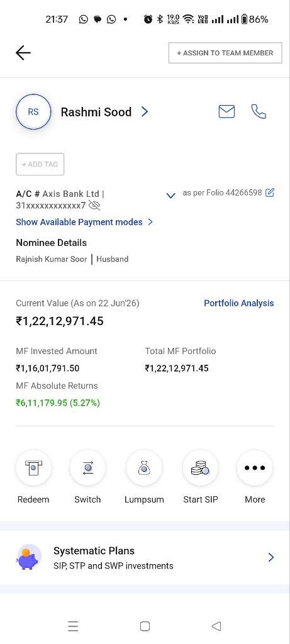Screen dimensions: 290x644
Task: Open the More options icon
Action: pyautogui.click(x=255, y=468)
